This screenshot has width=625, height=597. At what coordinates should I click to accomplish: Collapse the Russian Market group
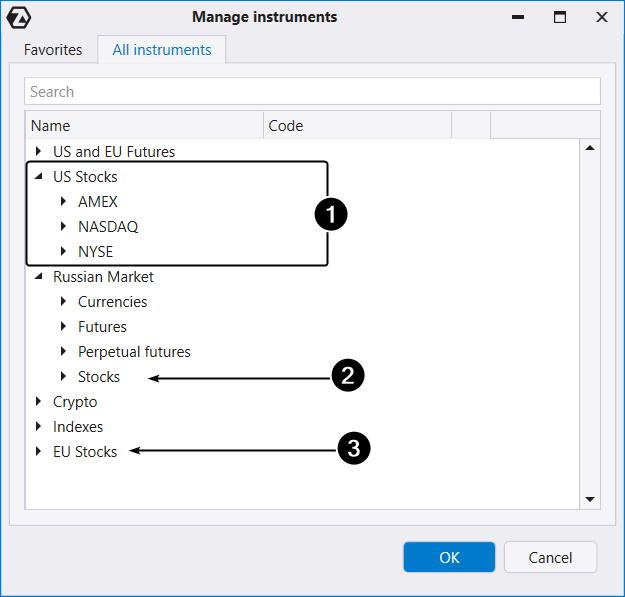[39, 277]
